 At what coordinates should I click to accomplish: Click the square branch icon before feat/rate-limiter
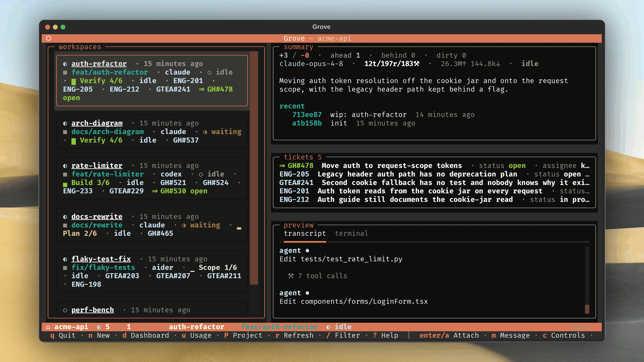65,174
